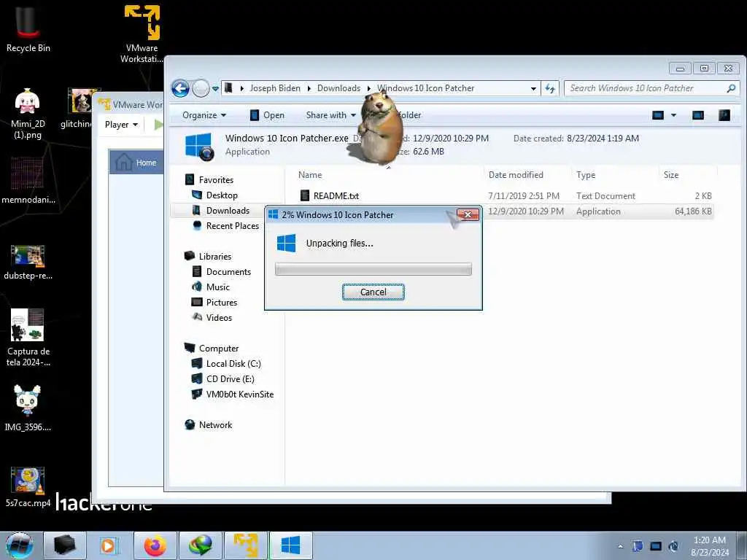Sort by the Date modified column header
This screenshot has height=560, width=747.
516,175
